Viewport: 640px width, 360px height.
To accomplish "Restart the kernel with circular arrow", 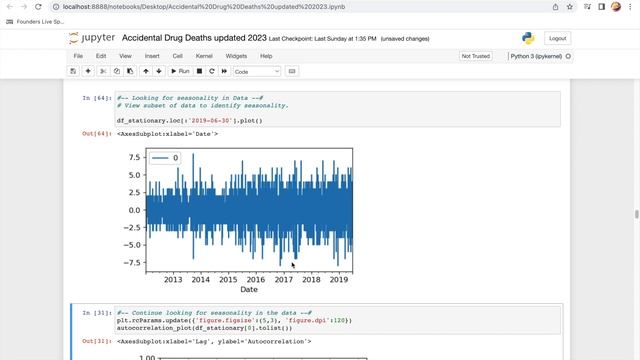I will (211, 71).
